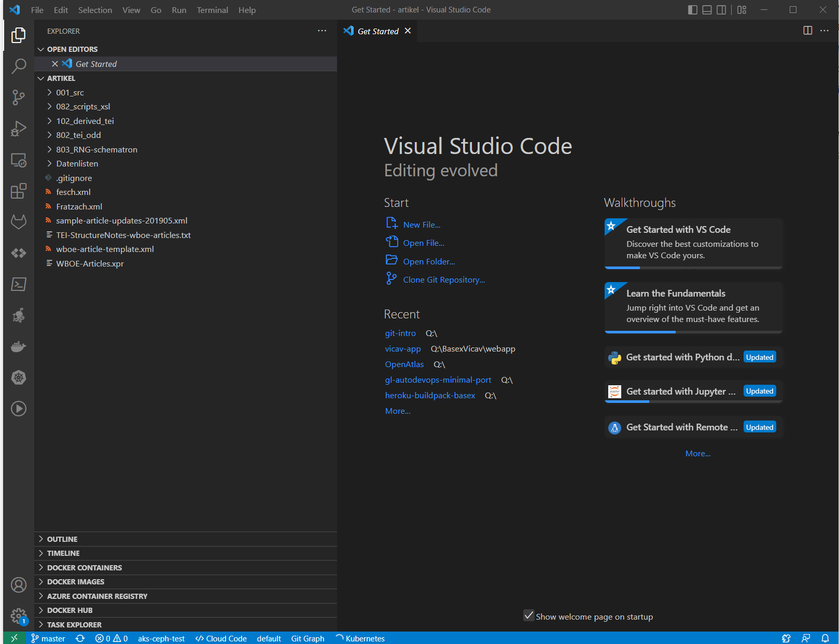Open editor More Actions ellipsis
The width and height of the screenshot is (839, 644).
click(x=824, y=31)
